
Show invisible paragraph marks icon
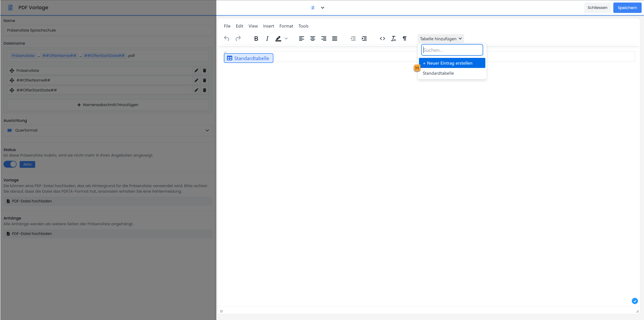coord(405,39)
